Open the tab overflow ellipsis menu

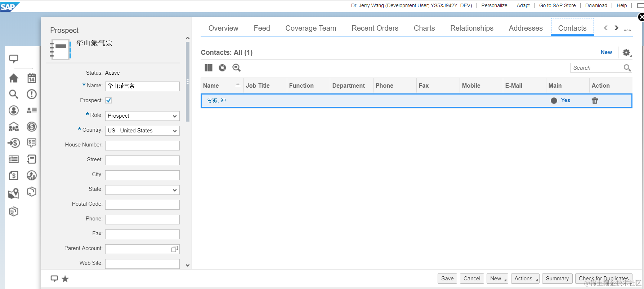(627, 30)
